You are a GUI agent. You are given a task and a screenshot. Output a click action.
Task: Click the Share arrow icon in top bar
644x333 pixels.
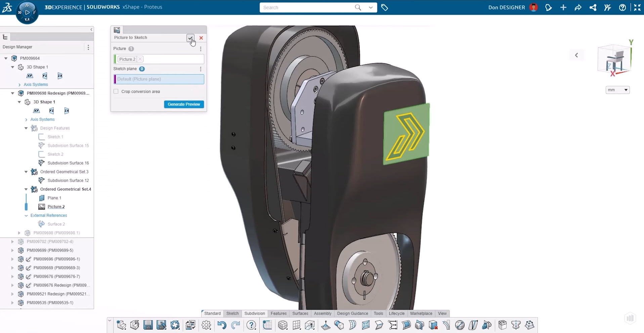click(x=578, y=7)
